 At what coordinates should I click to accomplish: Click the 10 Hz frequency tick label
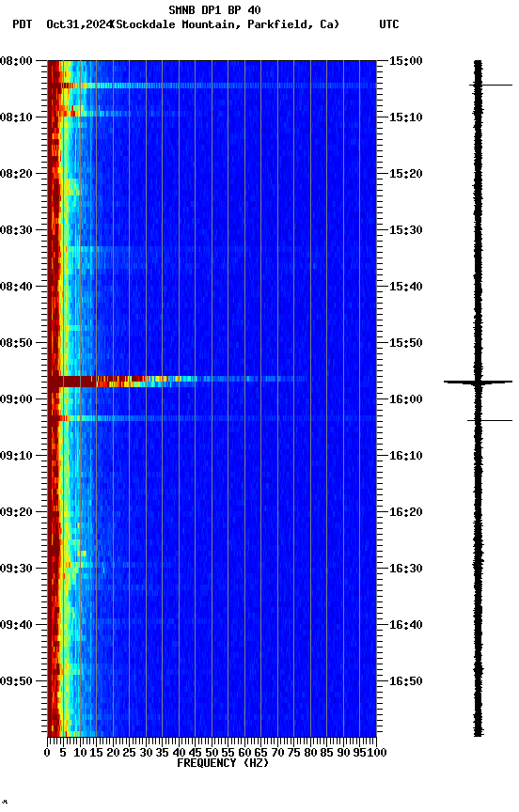(80, 754)
